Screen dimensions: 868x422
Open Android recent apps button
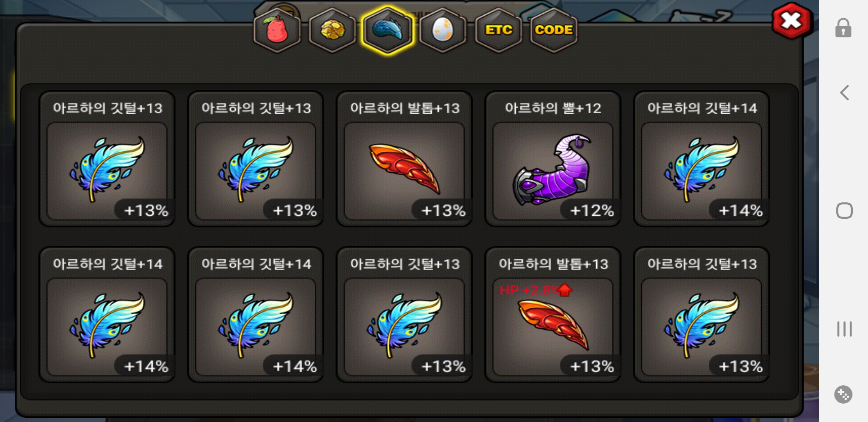[x=844, y=329]
